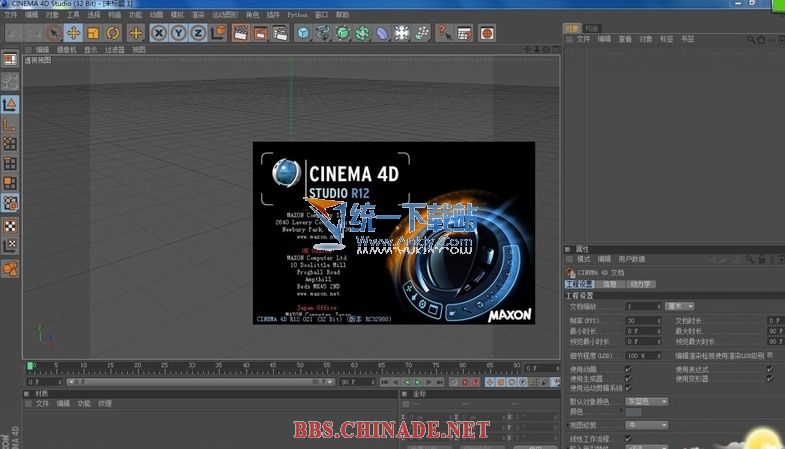Image resolution: width=785 pixels, height=449 pixels.
Task: Switch to the 信息 tab in attributes
Action: [x=609, y=284]
